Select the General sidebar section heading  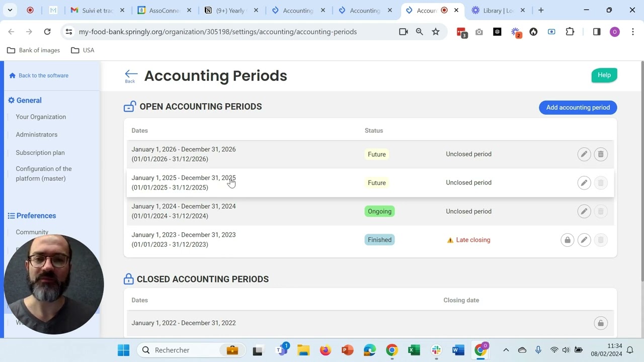click(x=25, y=101)
